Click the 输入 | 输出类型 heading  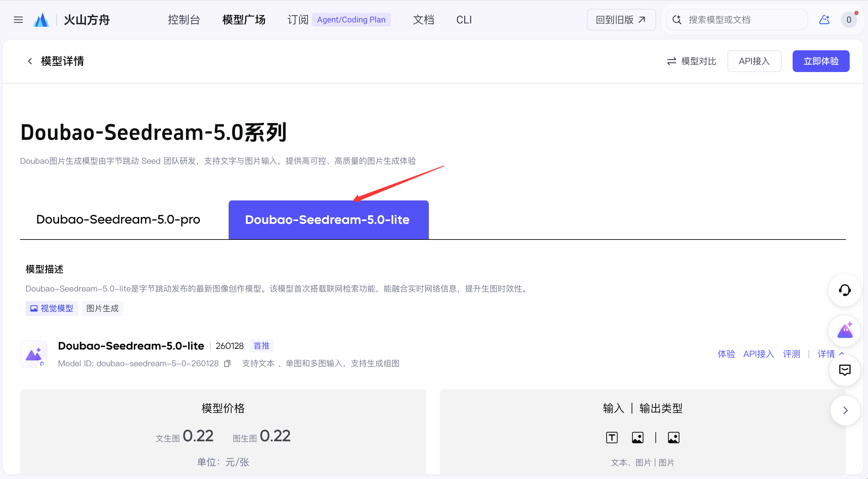pos(643,408)
